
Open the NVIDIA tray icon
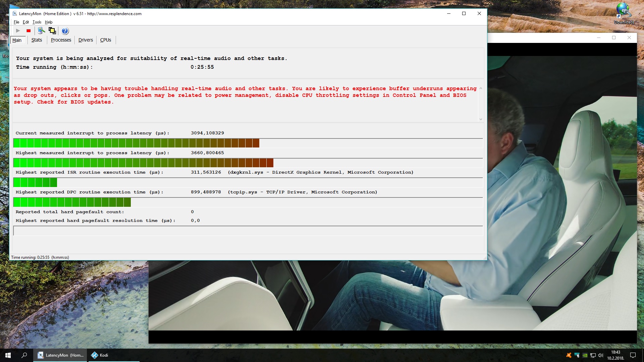[585, 355]
